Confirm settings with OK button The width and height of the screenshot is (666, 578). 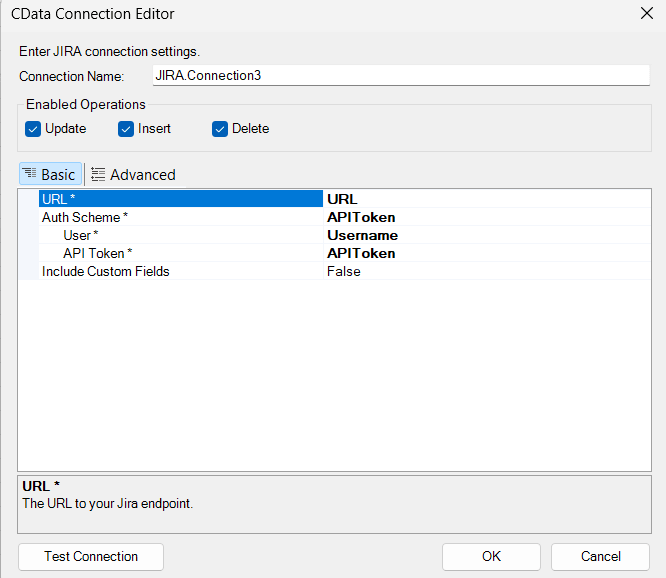(x=491, y=556)
